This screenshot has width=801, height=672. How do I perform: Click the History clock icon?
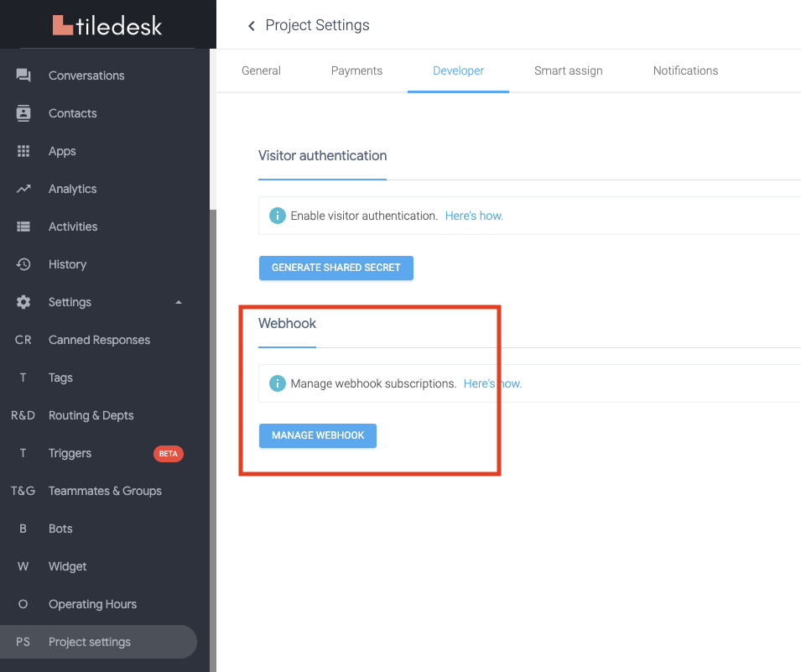point(23,264)
